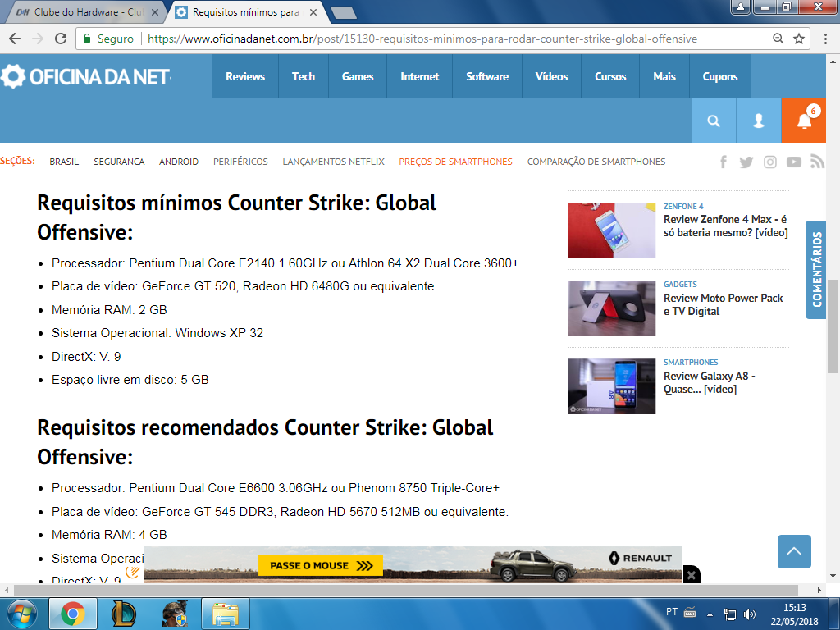
Task: Open the Internet menu
Action: click(x=419, y=76)
